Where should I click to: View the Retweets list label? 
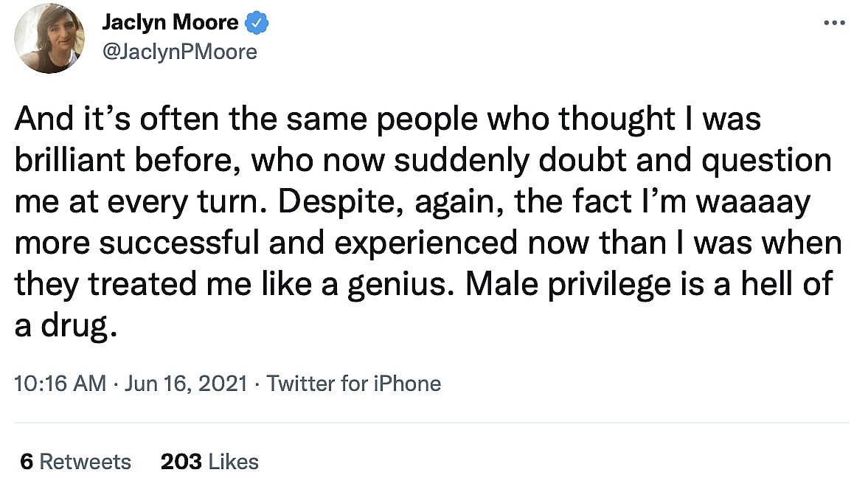[85, 462]
